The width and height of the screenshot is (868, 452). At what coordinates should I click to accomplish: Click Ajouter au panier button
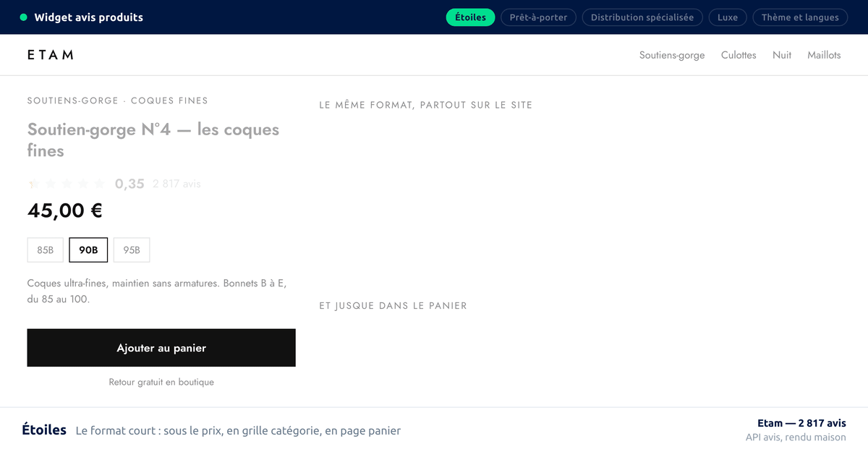tap(161, 348)
